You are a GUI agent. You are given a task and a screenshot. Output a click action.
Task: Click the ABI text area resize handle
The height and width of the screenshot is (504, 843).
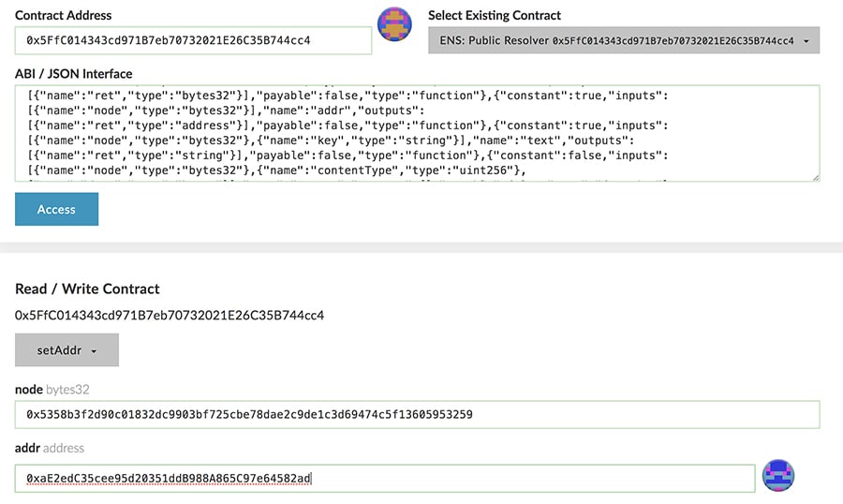point(815,177)
